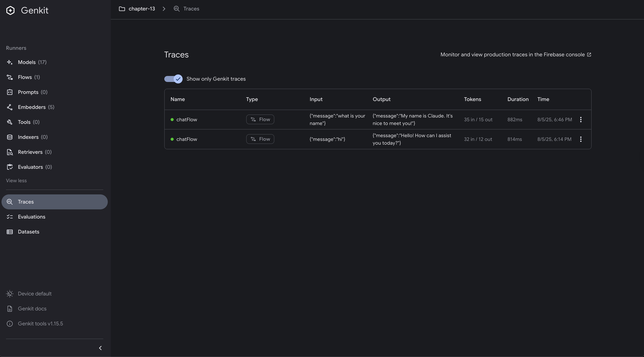Image resolution: width=644 pixels, height=357 pixels.
Task: Open the Datasets menu item
Action: (54, 232)
